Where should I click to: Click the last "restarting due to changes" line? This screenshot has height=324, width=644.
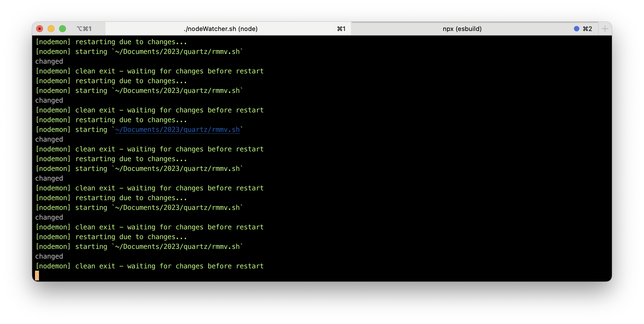click(111, 237)
